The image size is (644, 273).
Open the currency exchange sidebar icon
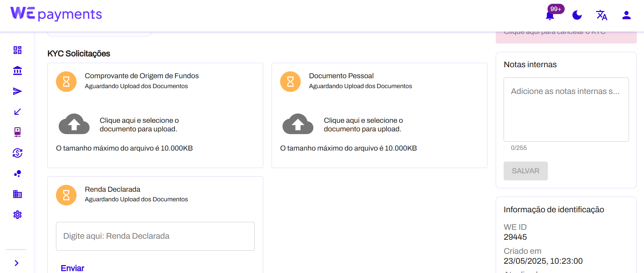click(18, 153)
